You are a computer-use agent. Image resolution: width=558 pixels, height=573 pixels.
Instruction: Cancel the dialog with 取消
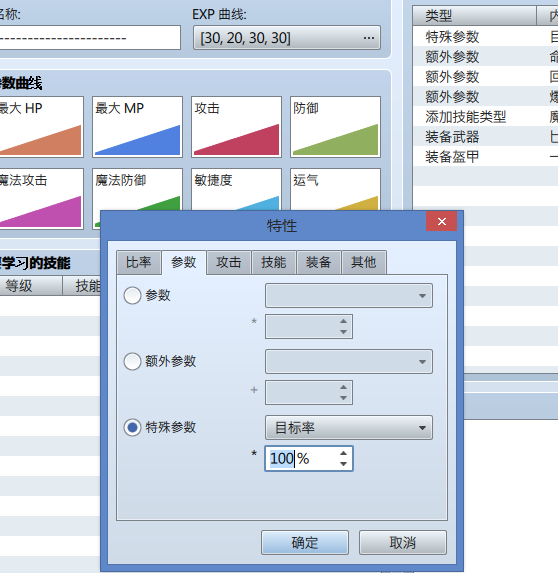pos(403,543)
